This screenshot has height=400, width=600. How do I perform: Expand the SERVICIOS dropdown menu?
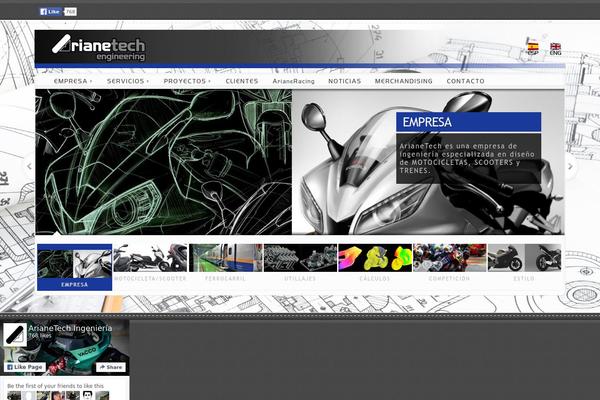coord(127,81)
